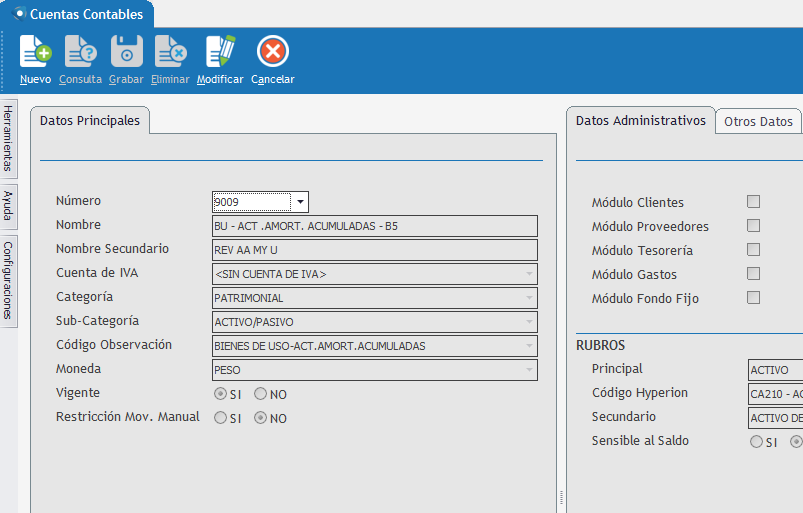The height and width of the screenshot is (513, 803).
Task: Check the Módulo Fondo Fijo checkbox
Action: click(753, 298)
